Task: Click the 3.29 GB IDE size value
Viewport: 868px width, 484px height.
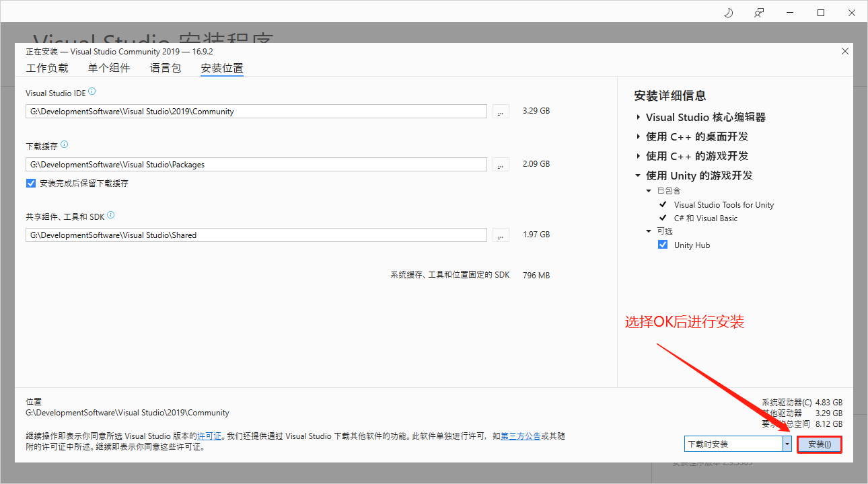Action: [536, 111]
